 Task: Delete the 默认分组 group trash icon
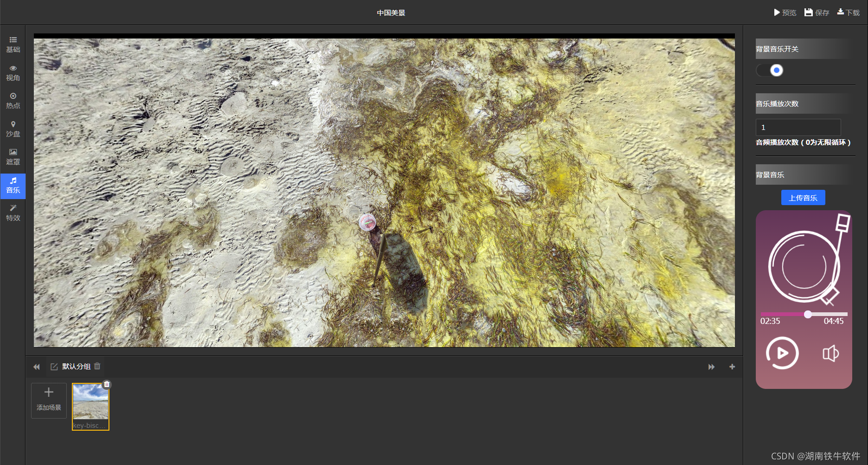point(97,366)
